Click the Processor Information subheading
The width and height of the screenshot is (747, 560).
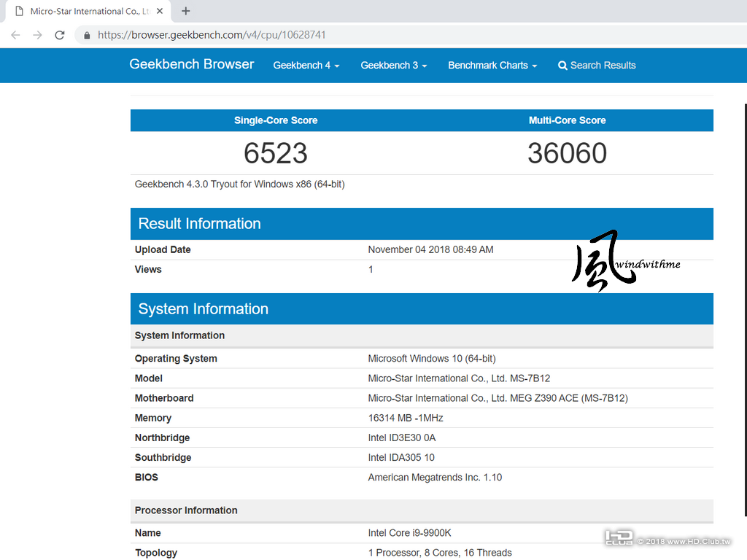point(186,510)
